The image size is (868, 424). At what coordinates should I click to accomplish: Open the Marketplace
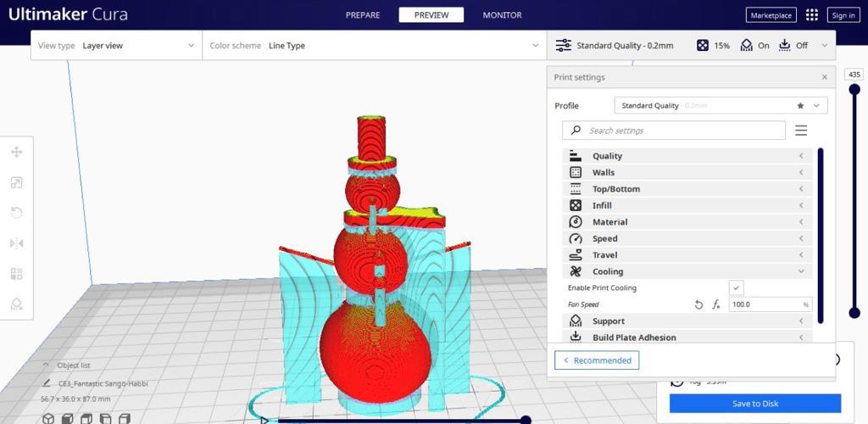[x=771, y=15]
